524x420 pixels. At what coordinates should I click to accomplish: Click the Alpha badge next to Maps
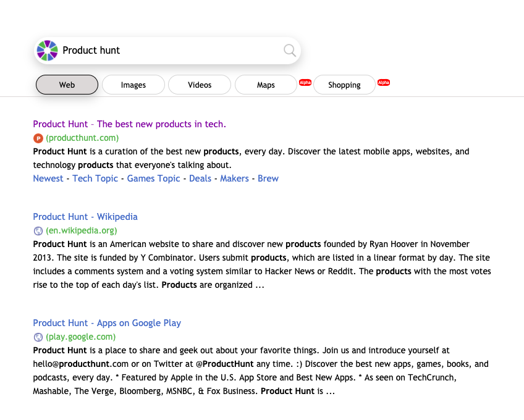[305, 83]
